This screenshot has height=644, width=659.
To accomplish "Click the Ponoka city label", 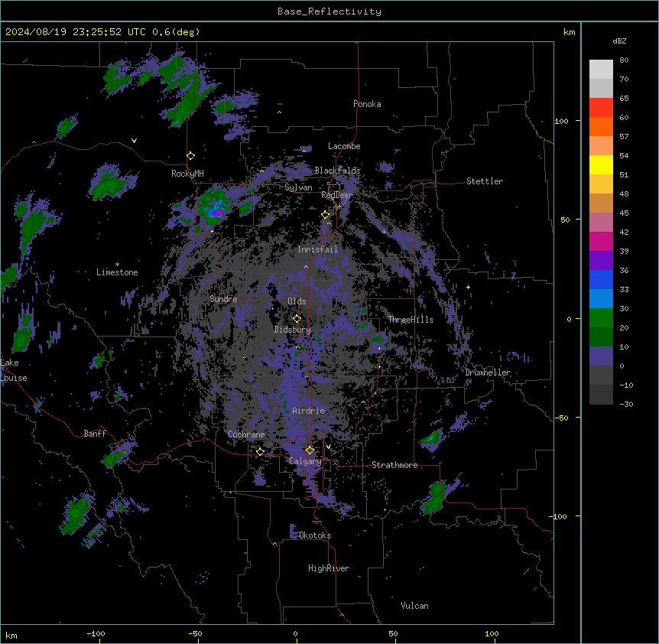I will 367,104.
